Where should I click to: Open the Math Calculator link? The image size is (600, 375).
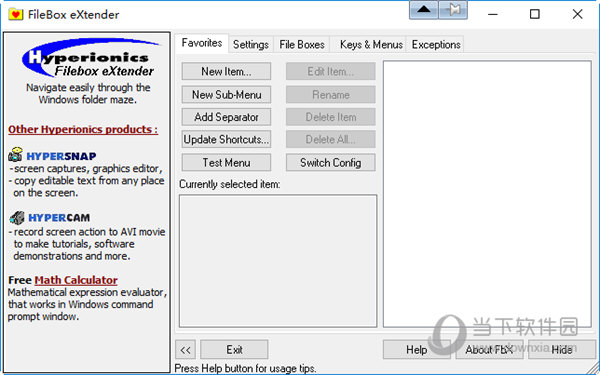(76, 280)
